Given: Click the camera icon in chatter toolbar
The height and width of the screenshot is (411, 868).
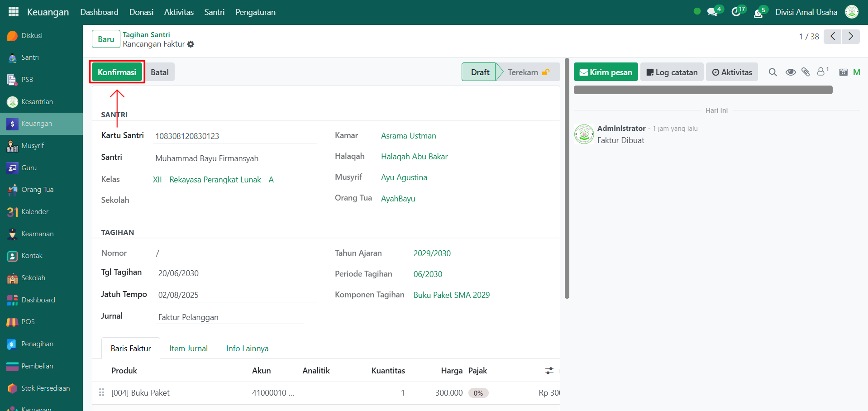Looking at the screenshot, I should point(843,72).
